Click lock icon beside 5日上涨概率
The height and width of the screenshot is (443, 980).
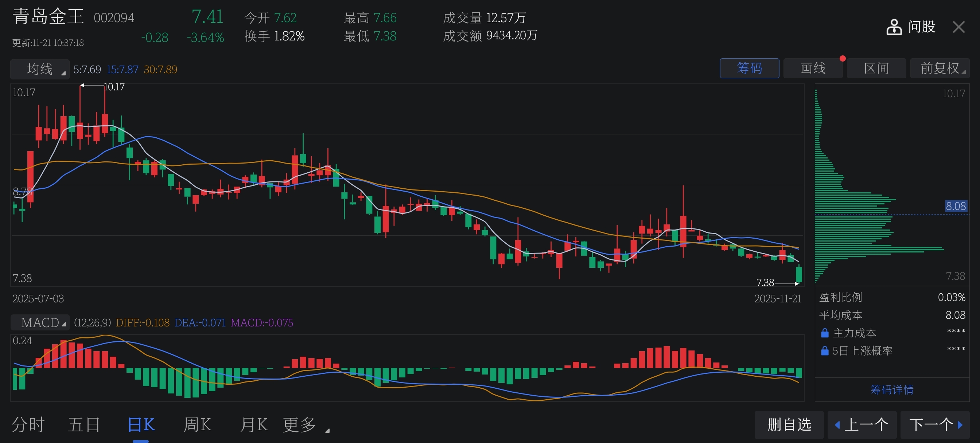coord(824,350)
